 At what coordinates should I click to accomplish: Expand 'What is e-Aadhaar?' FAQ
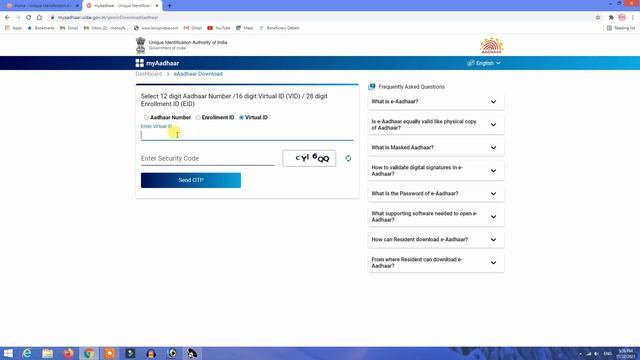436,102
